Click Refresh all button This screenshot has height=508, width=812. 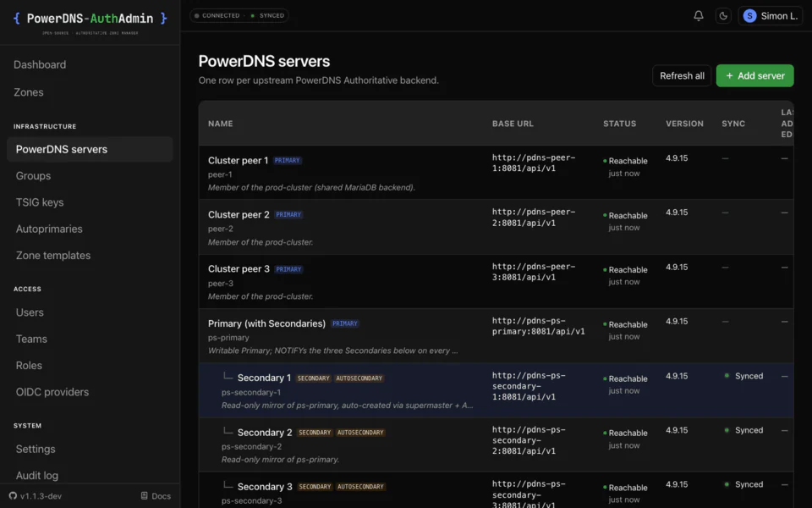[x=682, y=75]
